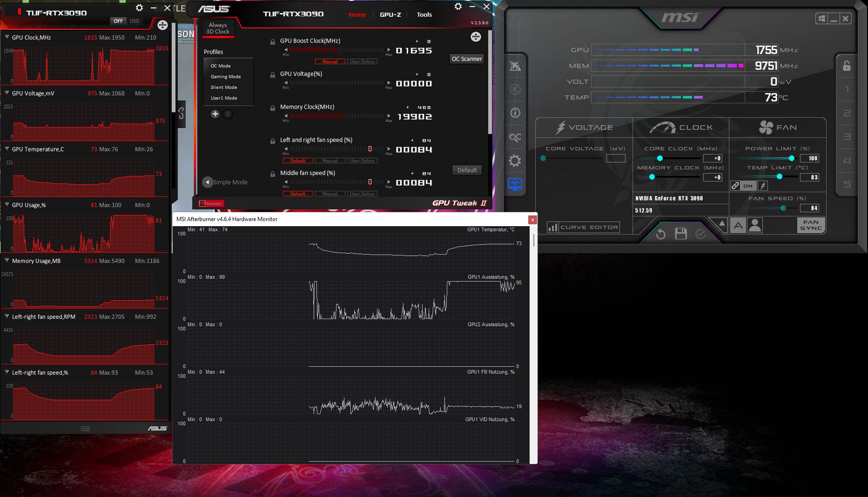Collapse Left-right fan speed,RPM graph section
The height and width of the screenshot is (497, 868).
[x=7, y=316]
